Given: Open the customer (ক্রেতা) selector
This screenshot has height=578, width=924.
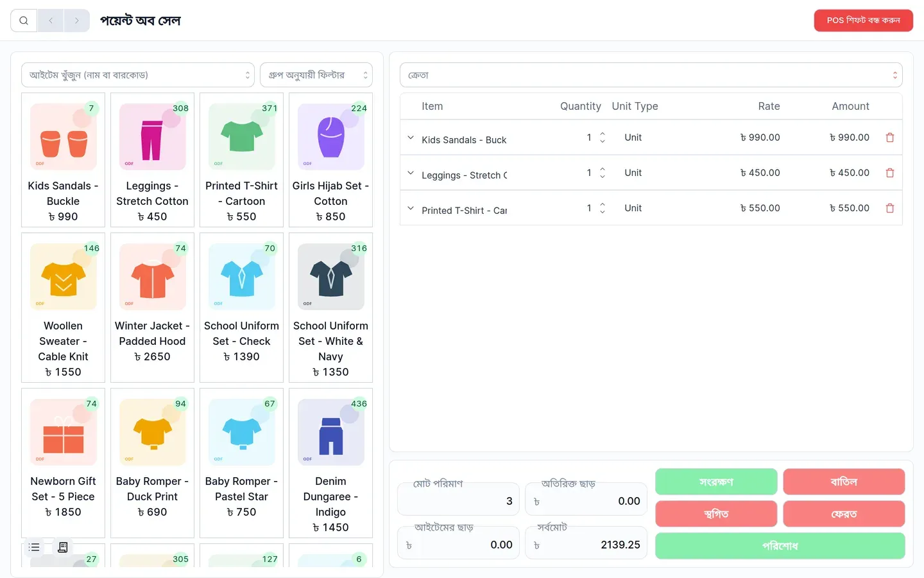Looking at the screenshot, I should coord(651,75).
